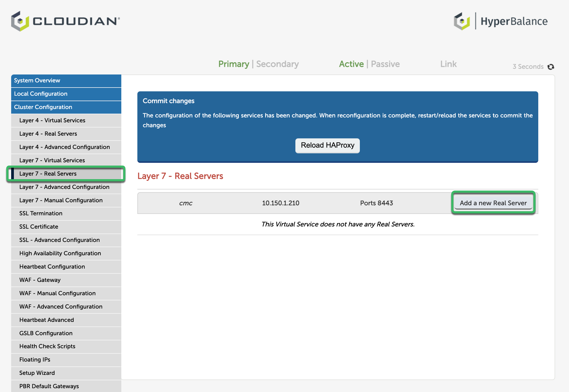Open Local Configuration section

[x=66, y=94]
